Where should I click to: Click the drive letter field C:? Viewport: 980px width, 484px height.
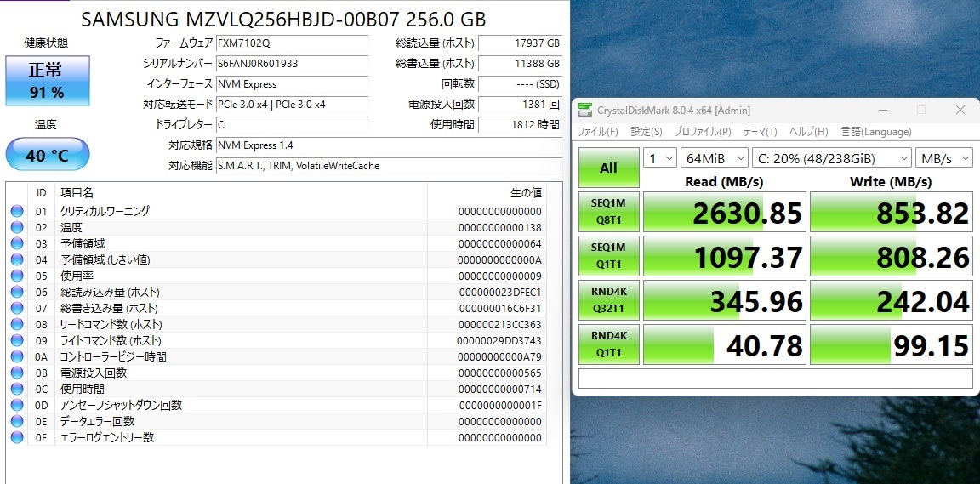[292, 124]
